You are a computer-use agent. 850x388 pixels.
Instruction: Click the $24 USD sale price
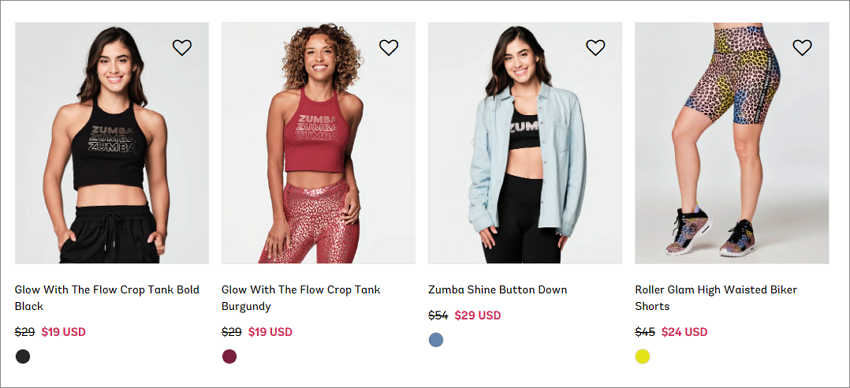click(x=684, y=332)
